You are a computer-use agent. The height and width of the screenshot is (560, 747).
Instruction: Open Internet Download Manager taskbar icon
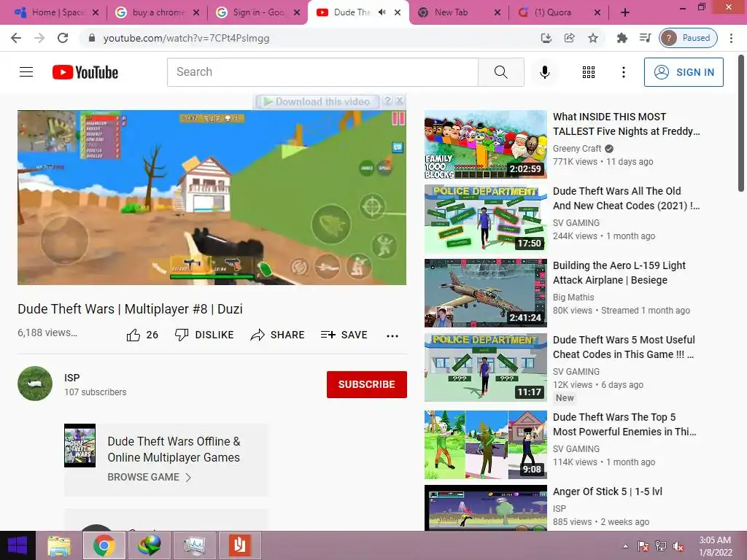point(149,545)
